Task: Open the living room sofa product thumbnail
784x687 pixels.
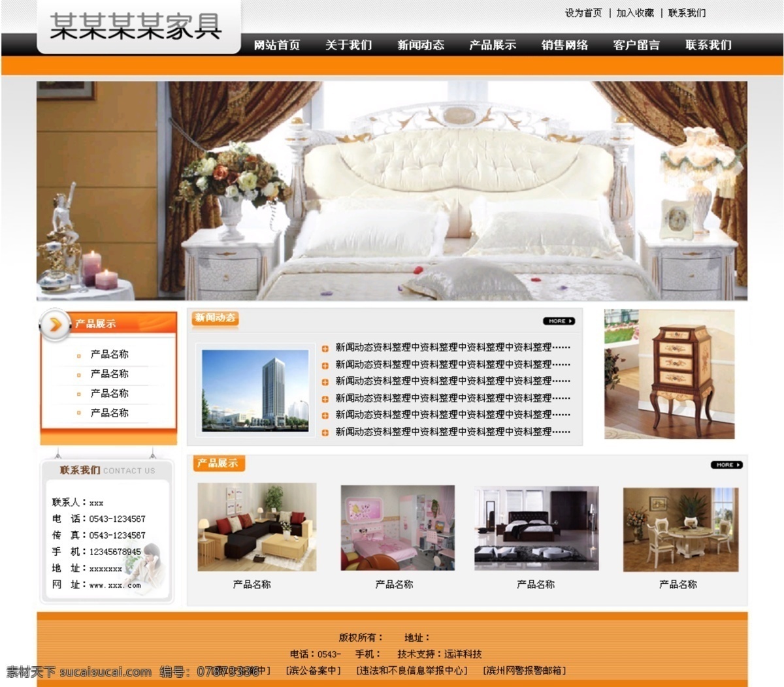Action: [x=257, y=527]
